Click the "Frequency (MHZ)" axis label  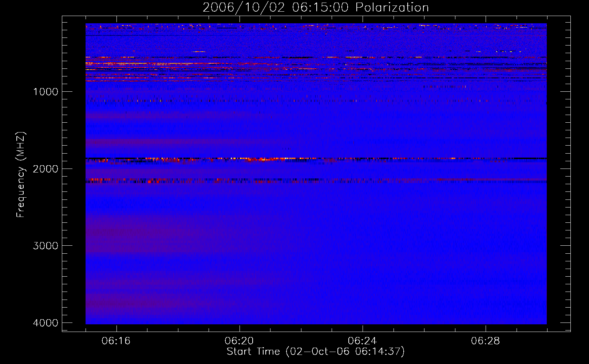[x=21, y=175]
